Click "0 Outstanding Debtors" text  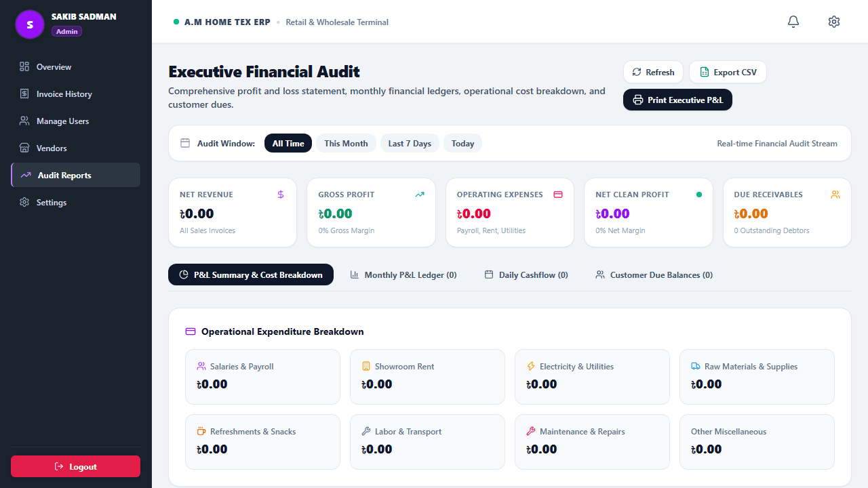772,230
